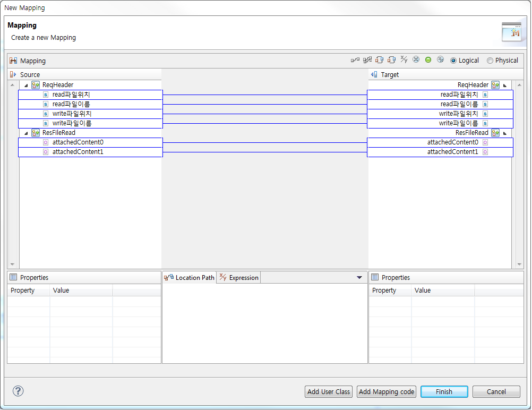Click the first copy-structure mapping toolbar icon
The width and height of the screenshot is (532, 410).
(380, 59)
